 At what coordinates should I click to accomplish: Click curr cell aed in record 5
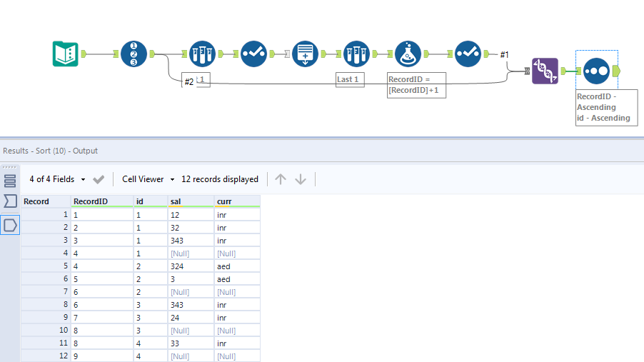237,266
